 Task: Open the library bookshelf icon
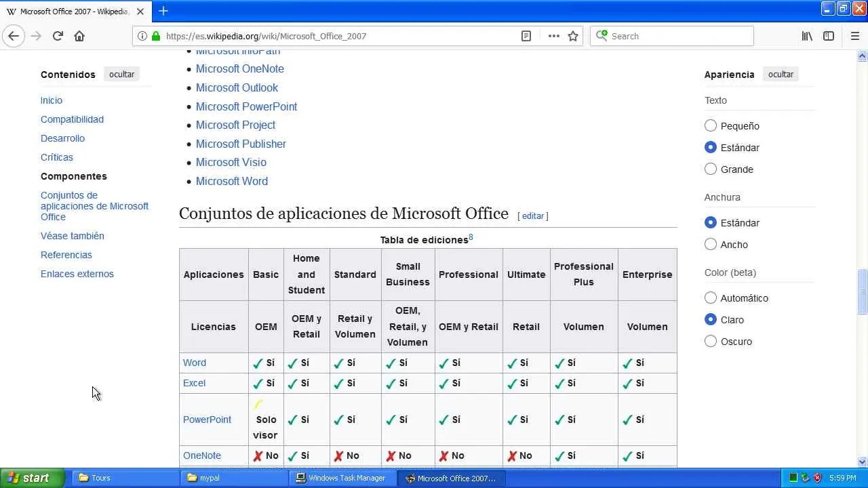coord(807,36)
